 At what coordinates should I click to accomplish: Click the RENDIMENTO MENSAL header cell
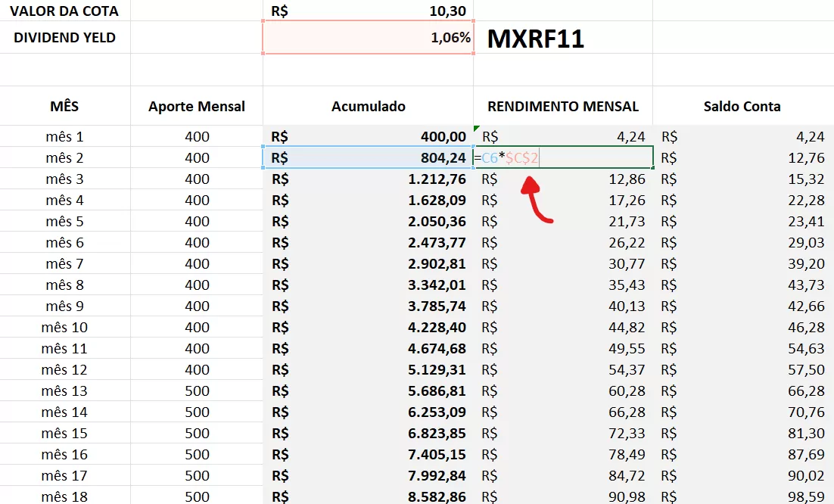click(x=563, y=107)
